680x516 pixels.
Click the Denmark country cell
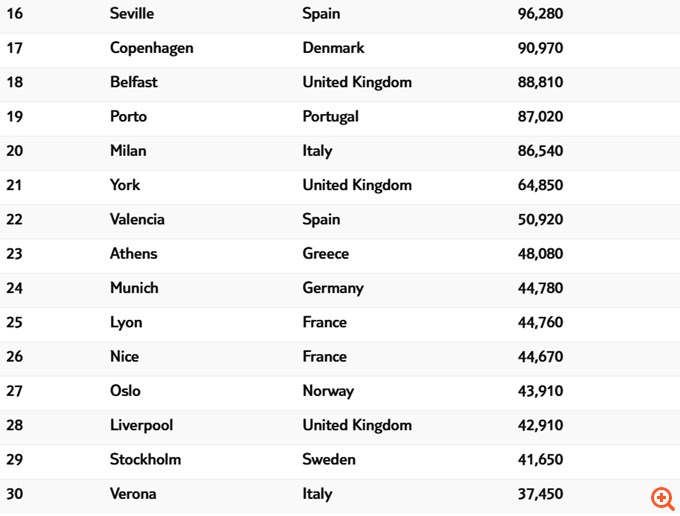(333, 48)
